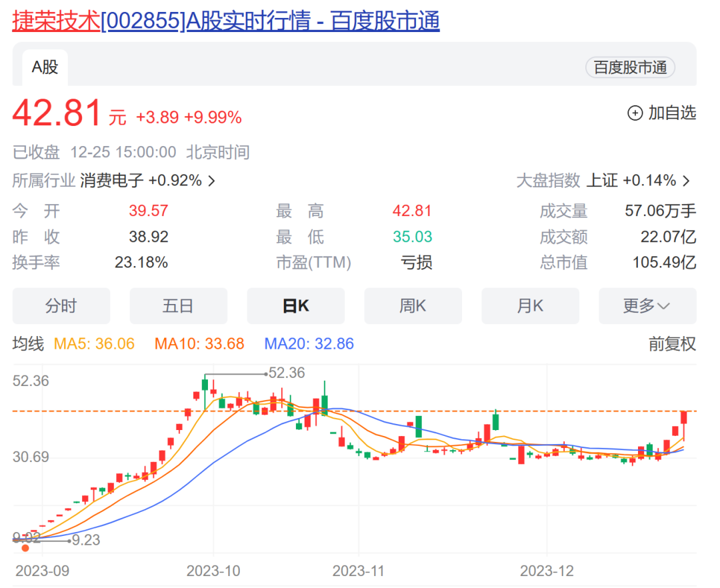Click the 成交量 value 57.06万手
The height and width of the screenshot is (588, 720).
pos(660,211)
